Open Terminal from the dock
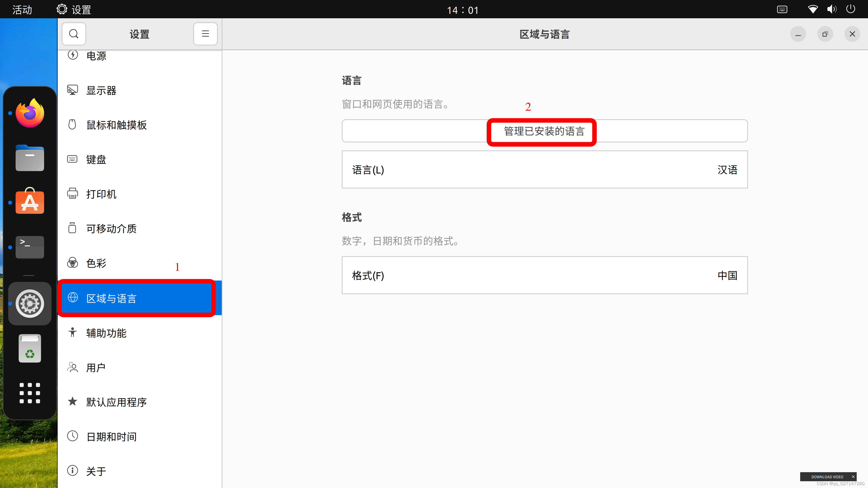The width and height of the screenshot is (868, 488). [x=30, y=247]
